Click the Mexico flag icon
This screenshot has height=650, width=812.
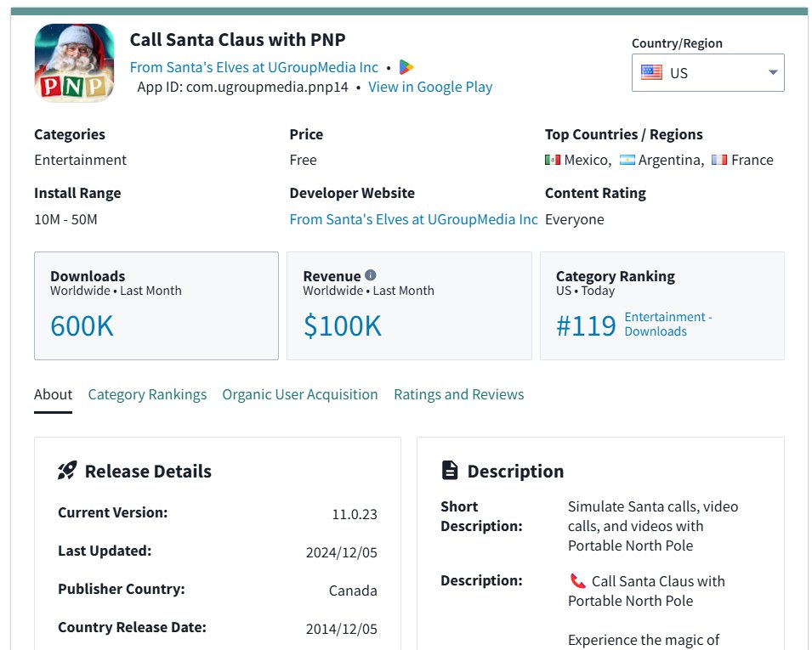553,160
